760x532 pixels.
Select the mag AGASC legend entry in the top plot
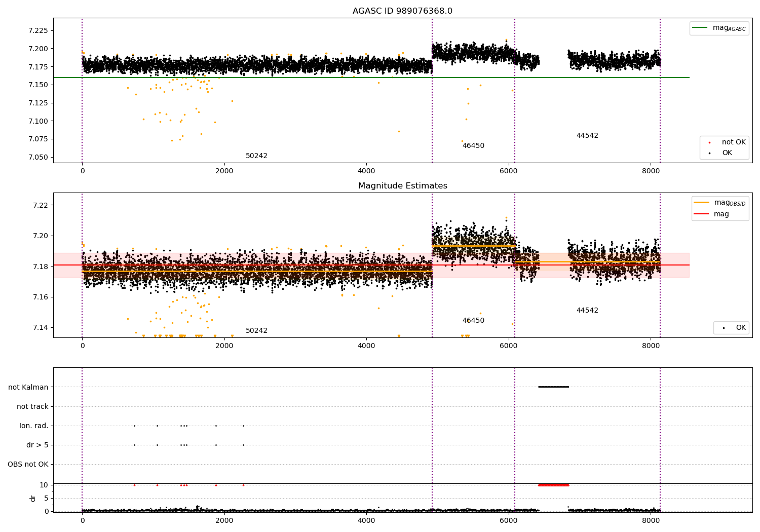click(719, 28)
